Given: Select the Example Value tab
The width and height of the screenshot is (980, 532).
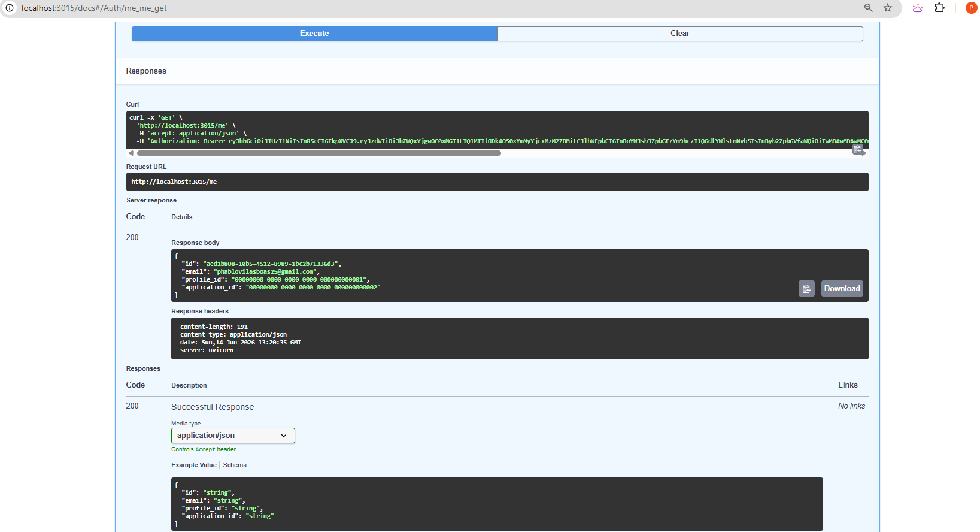Looking at the screenshot, I should tap(194, 465).
